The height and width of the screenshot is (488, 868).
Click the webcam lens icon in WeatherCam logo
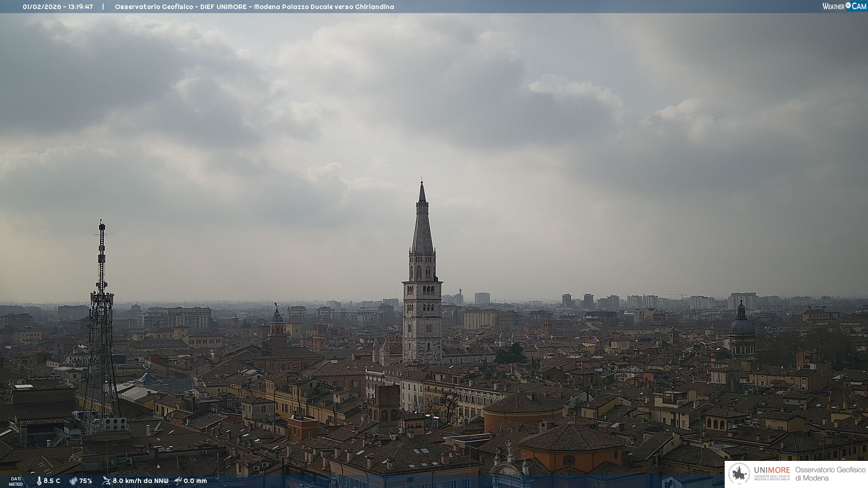[x=848, y=5]
